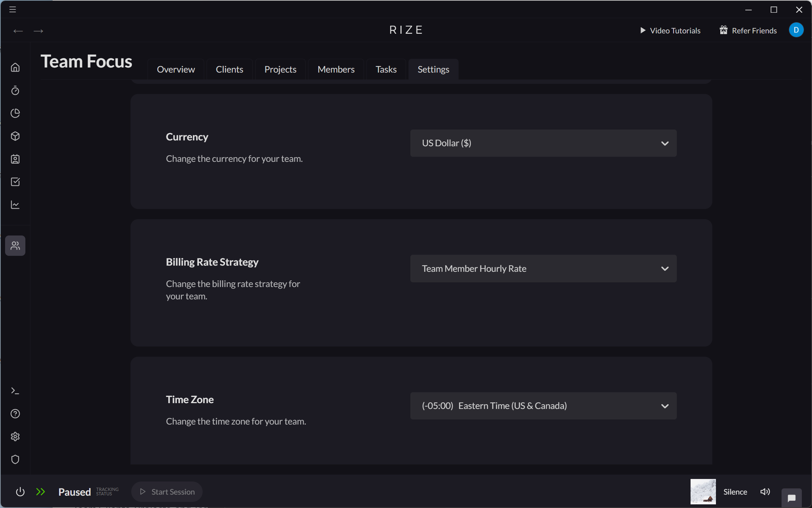This screenshot has width=812, height=508.
Task: Select the team people sidebar icon
Action: coord(15,246)
